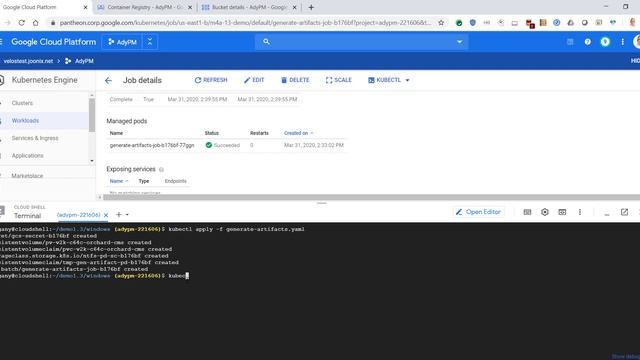This screenshot has height=360, width=640.
Task: Click the horizontal scrollbar of job details
Action: tap(371, 197)
